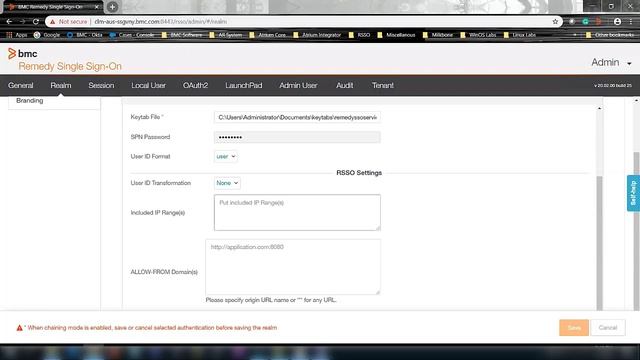640x360 pixels.
Task: Click the inner form vertical scrollbar
Action: click(599, 243)
